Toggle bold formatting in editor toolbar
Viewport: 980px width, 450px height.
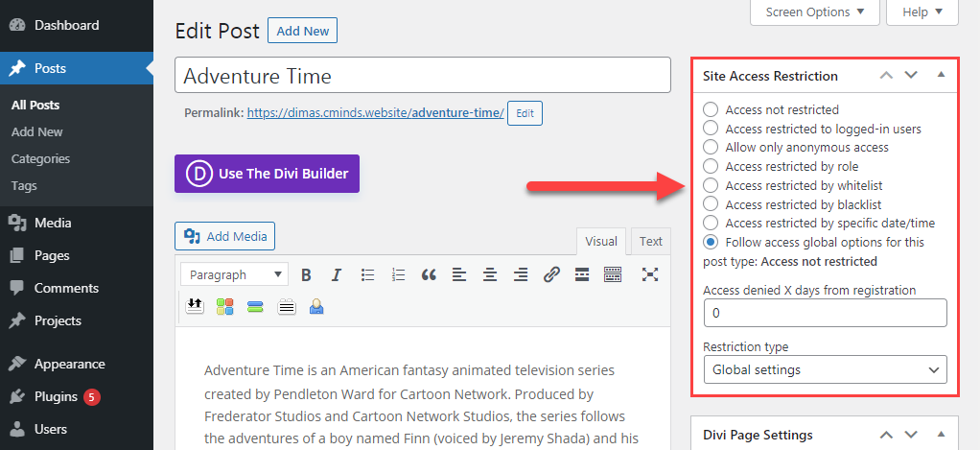(x=306, y=274)
